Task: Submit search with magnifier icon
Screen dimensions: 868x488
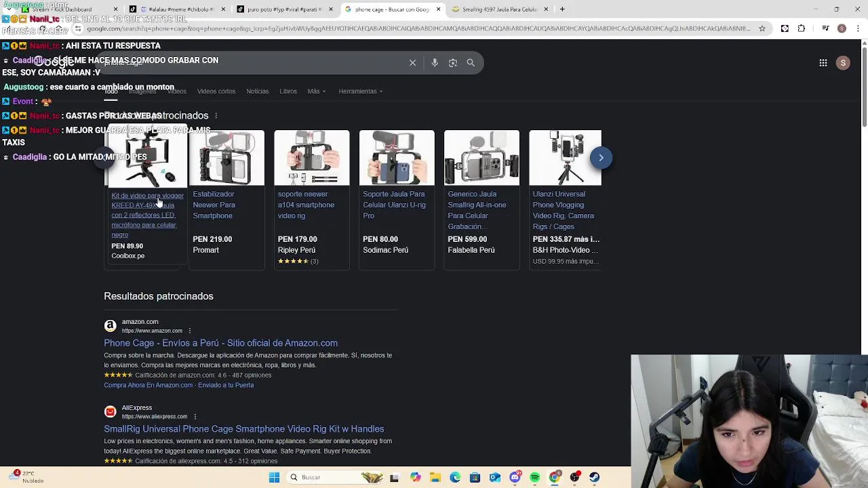Action: [x=471, y=63]
